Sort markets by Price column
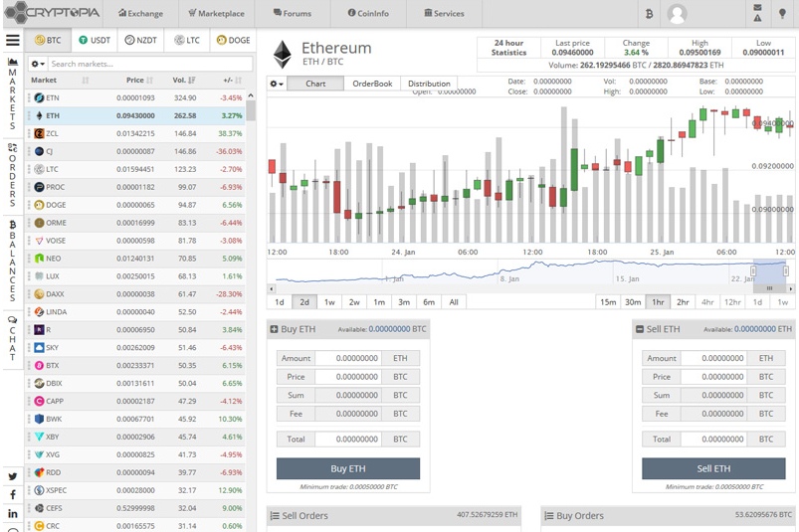799x532 pixels. 139,80
